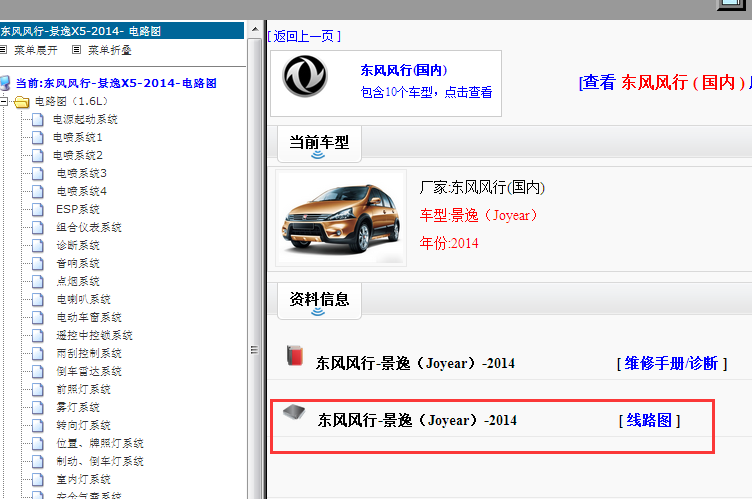Select 倒车雷达系统 in the tree
This screenshot has width=752, height=499.
click(89, 371)
